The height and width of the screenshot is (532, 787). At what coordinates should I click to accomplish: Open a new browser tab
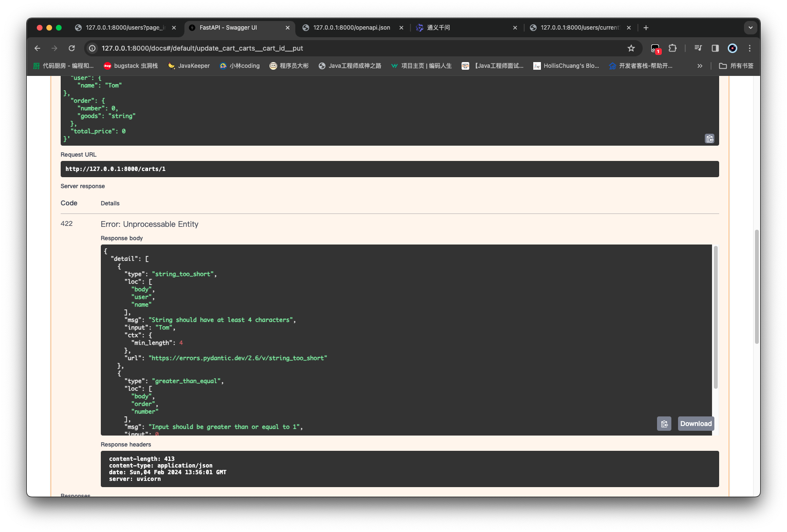(x=646, y=28)
